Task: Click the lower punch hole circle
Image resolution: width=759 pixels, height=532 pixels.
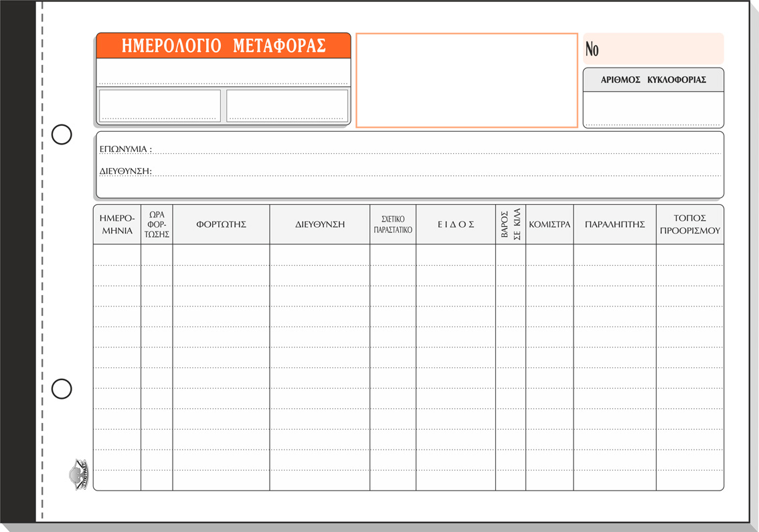Action: pyautogui.click(x=62, y=389)
